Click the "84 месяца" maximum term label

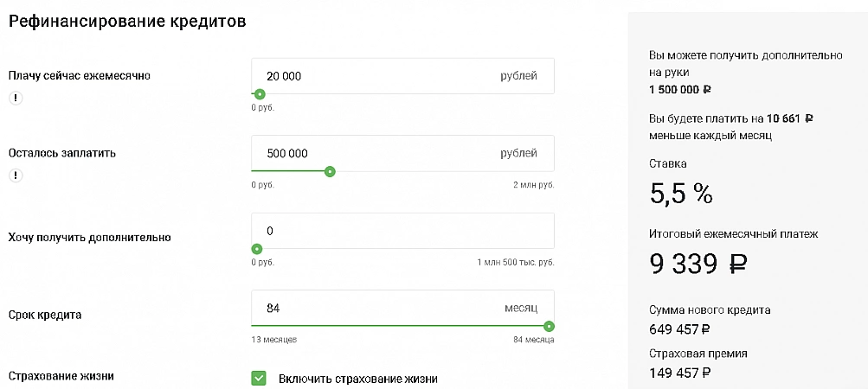click(534, 340)
